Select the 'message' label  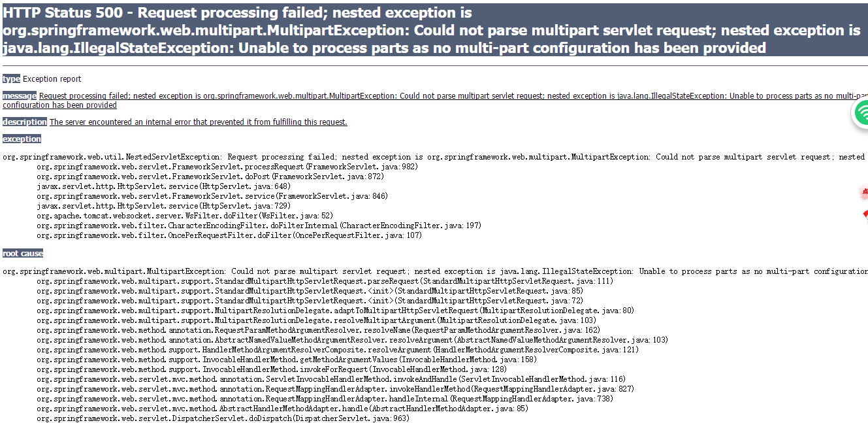[20, 96]
